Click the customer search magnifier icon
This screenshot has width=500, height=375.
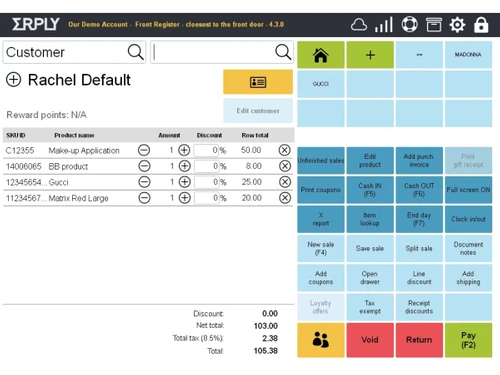[135, 52]
